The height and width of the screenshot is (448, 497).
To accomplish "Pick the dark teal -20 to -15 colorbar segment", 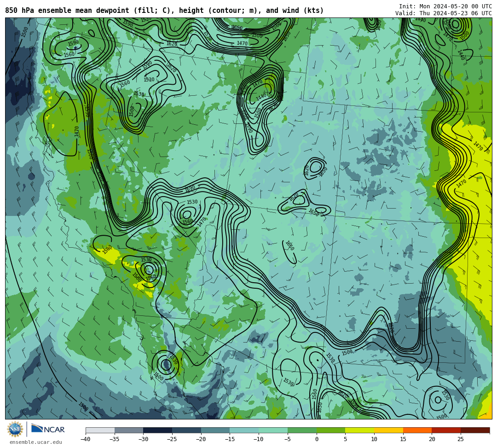I will (215, 430).
